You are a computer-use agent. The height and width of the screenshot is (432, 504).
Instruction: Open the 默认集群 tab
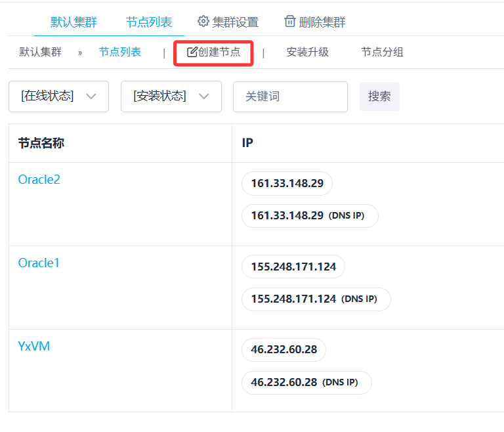point(73,22)
